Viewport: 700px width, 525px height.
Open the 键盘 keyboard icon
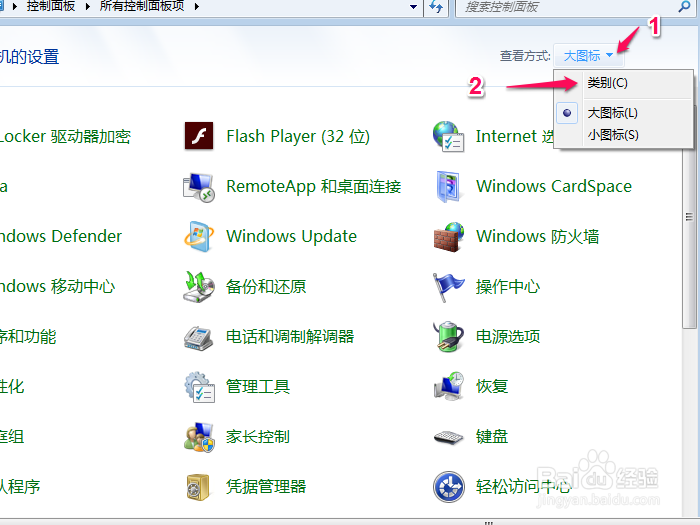448,437
